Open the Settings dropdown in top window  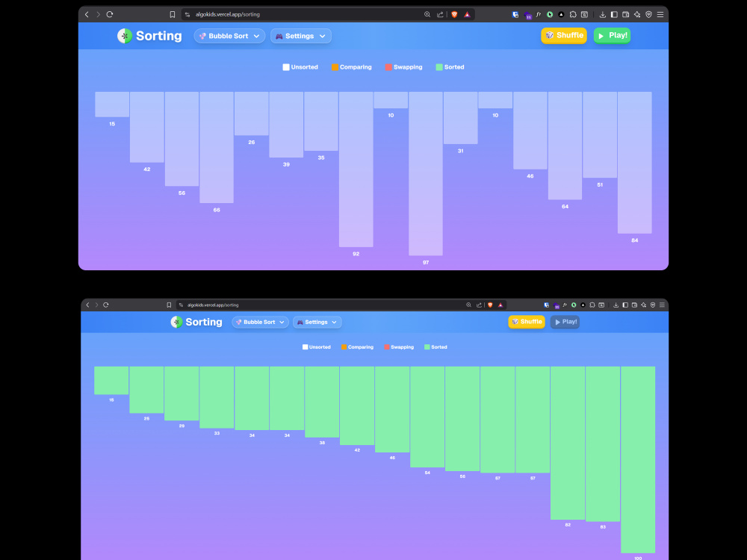pos(300,36)
